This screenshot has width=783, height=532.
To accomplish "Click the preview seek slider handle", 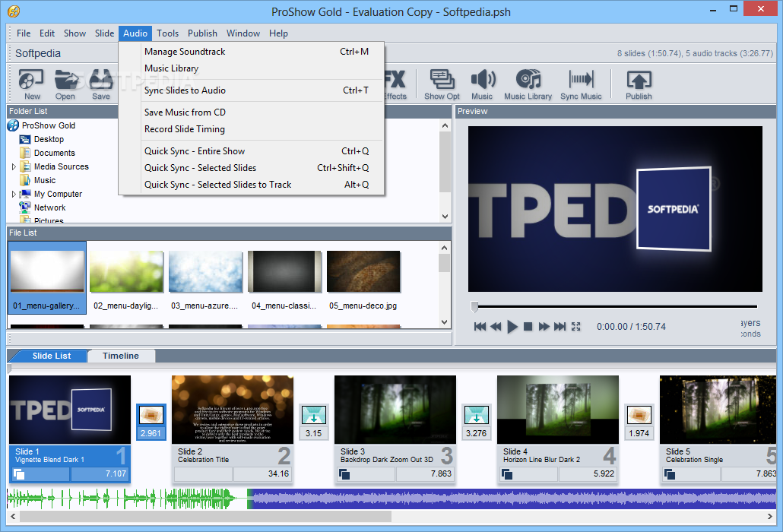I will 474,306.
